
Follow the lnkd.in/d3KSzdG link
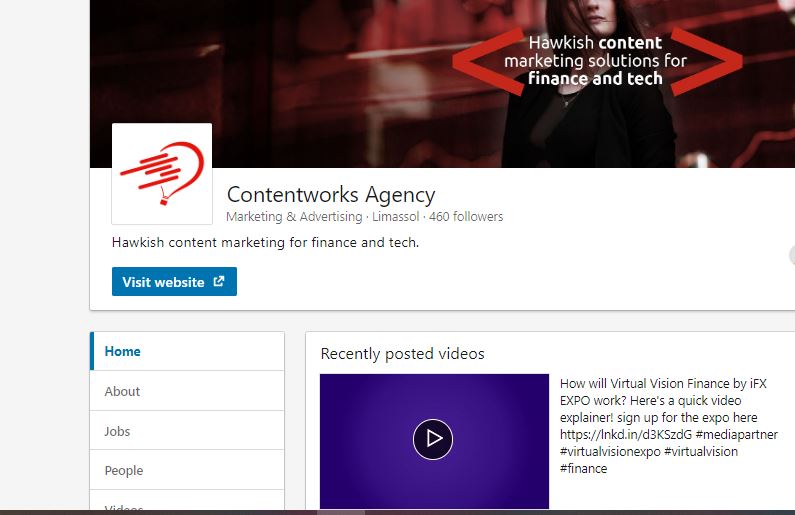pos(626,434)
